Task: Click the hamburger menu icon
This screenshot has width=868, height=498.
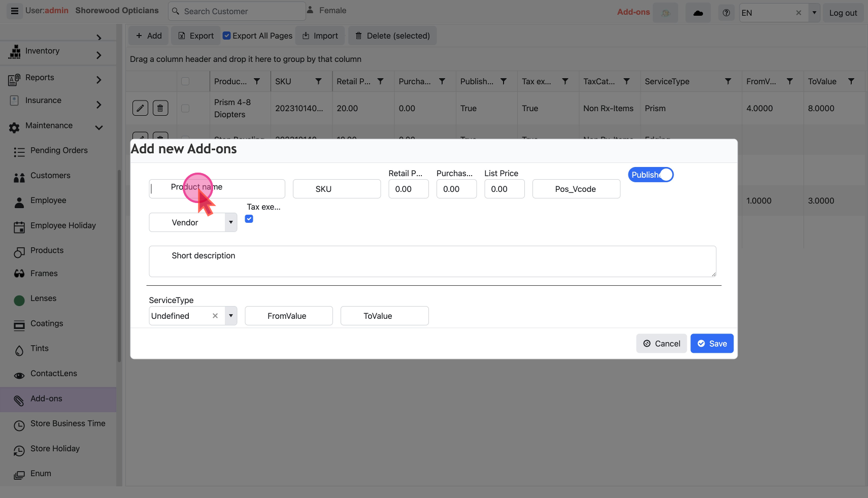Action: point(15,11)
